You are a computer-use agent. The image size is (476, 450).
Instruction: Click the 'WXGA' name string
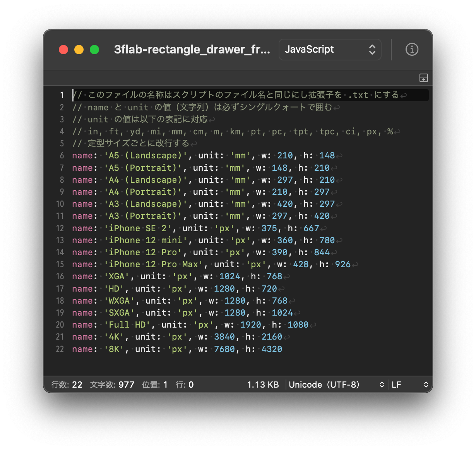click(x=119, y=301)
